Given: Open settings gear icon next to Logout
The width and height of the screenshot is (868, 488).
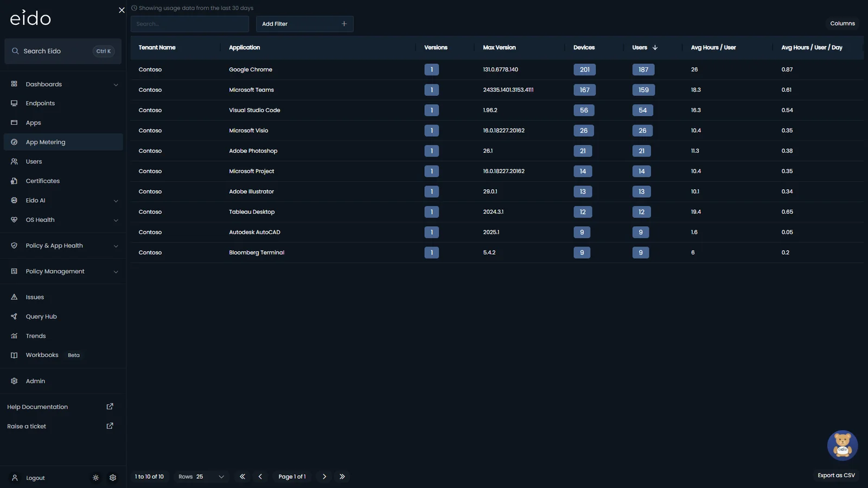Looking at the screenshot, I should click(x=113, y=478).
